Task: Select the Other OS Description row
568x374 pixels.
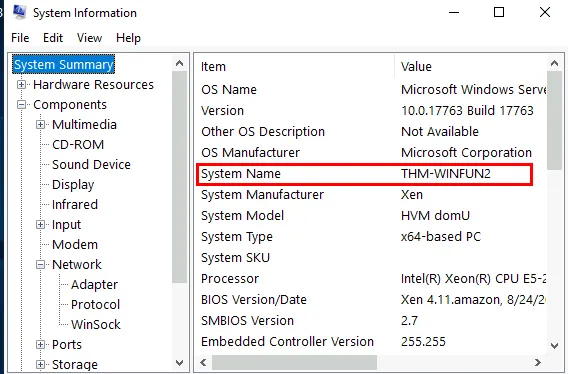Action: [371, 132]
